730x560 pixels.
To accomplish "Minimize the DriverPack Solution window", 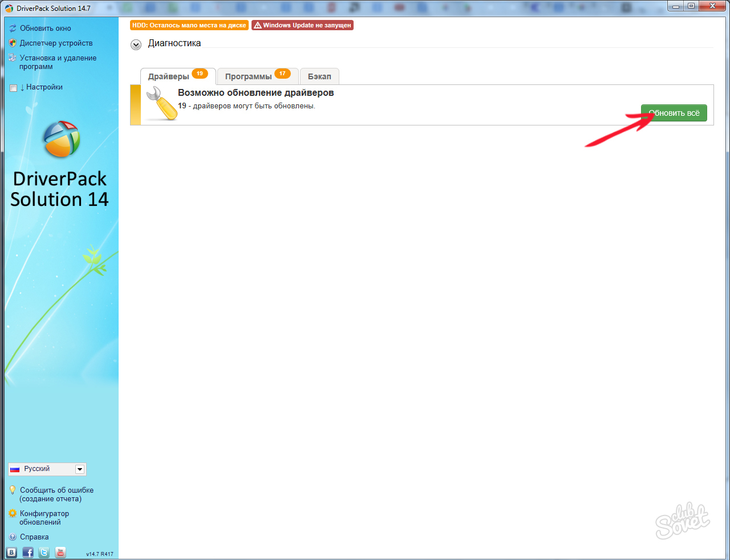I will (x=676, y=6).
